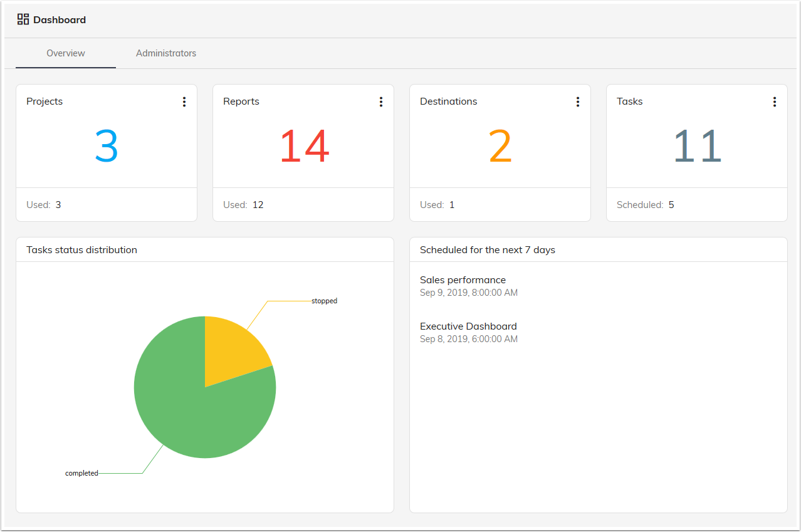Click the Dashboard grid icon in header
This screenshot has width=801, height=532.
coord(23,19)
